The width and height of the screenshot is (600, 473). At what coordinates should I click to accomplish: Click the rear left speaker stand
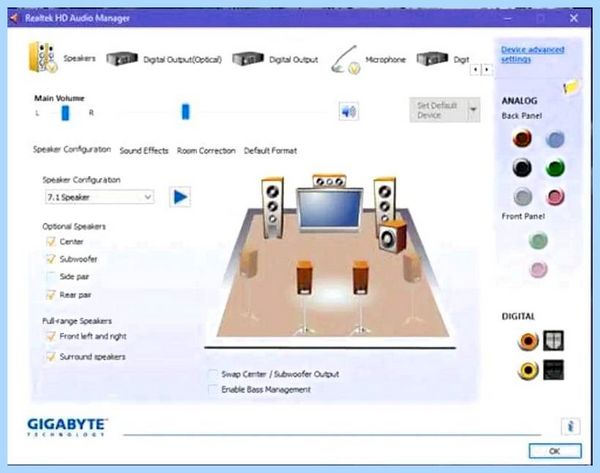(305, 297)
